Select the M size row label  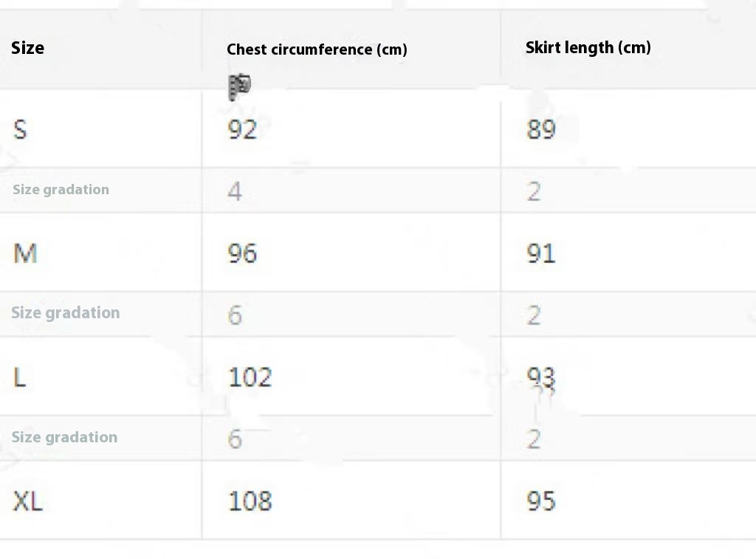(x=25, y=253)
